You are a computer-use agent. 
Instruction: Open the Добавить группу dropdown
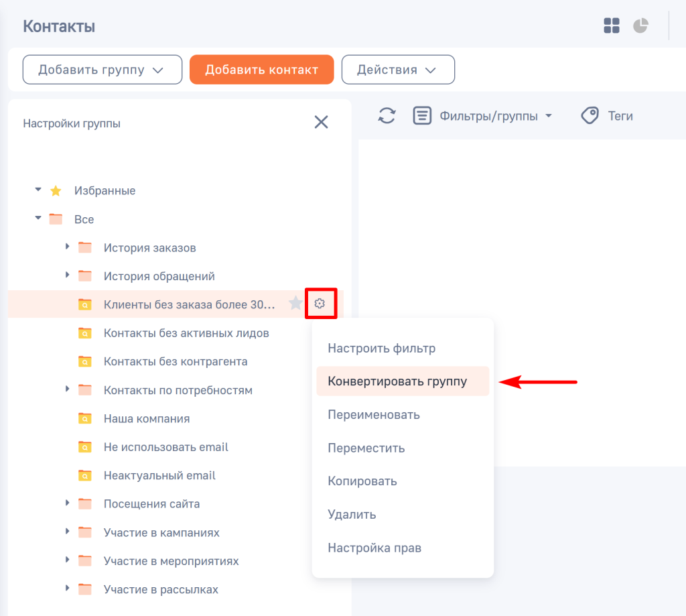coord(102,70)
